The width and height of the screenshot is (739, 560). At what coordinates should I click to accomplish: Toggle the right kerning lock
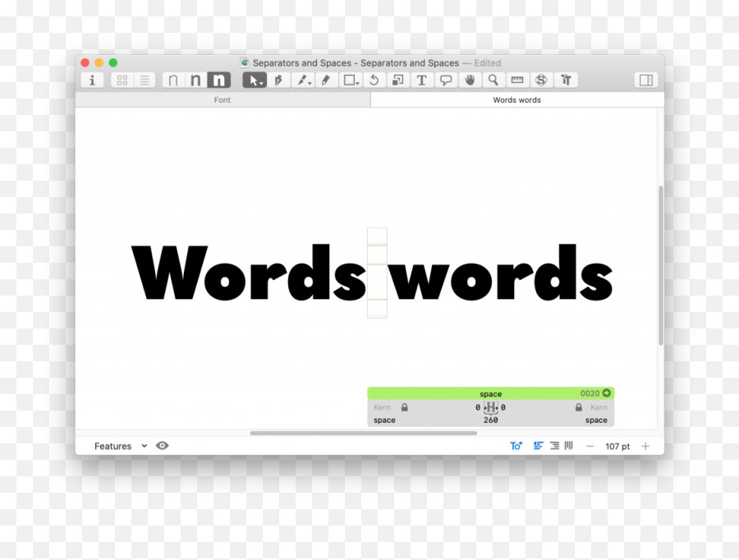[579, 407]
